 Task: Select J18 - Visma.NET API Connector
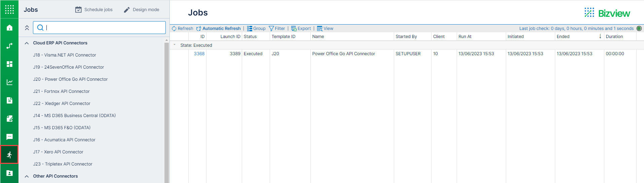pyautogui.click(x=65, y=55)
